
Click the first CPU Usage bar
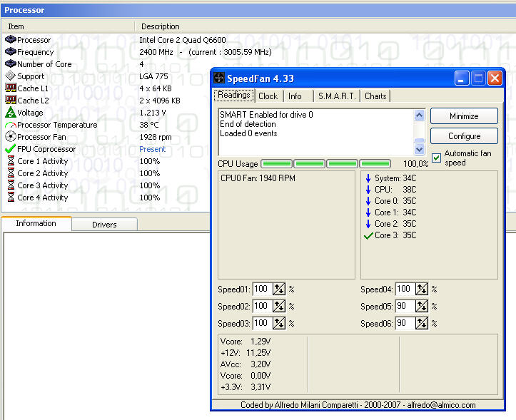point(276,163)
